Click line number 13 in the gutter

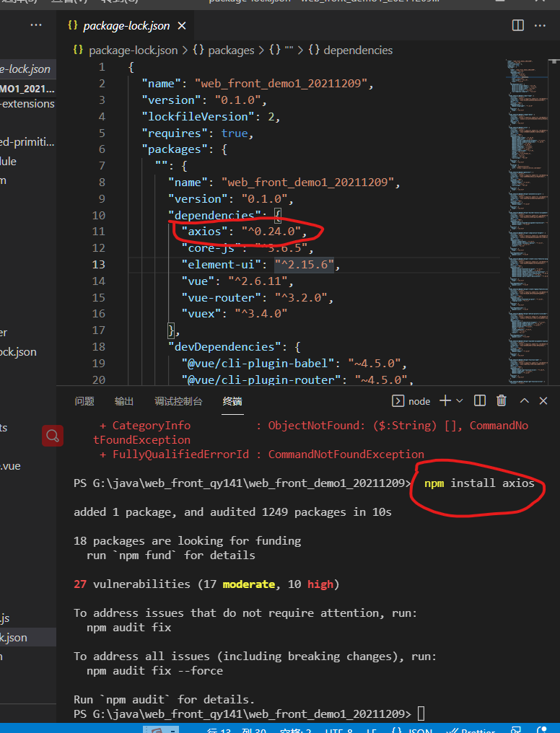(99, 264)
